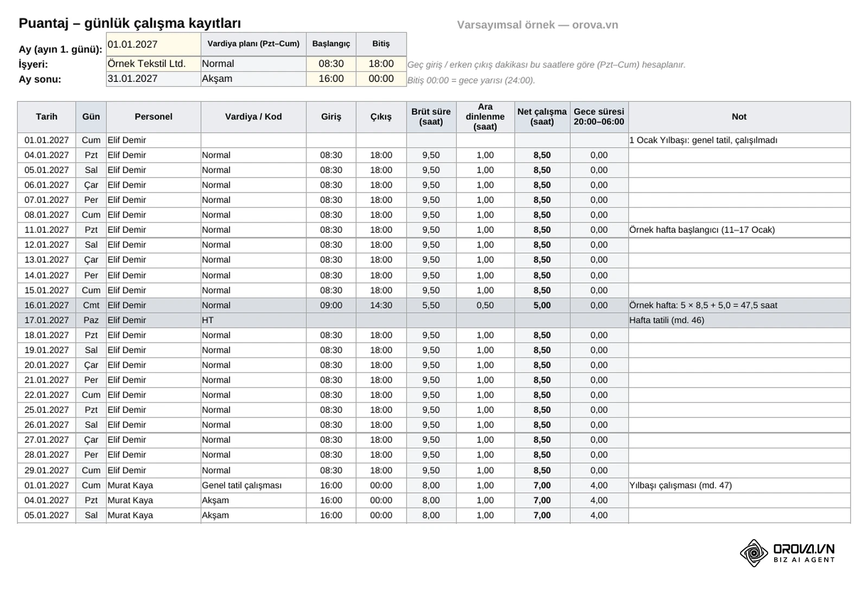Click the Not column header
The width and height of the screenshot is (868, 589).
739,117
